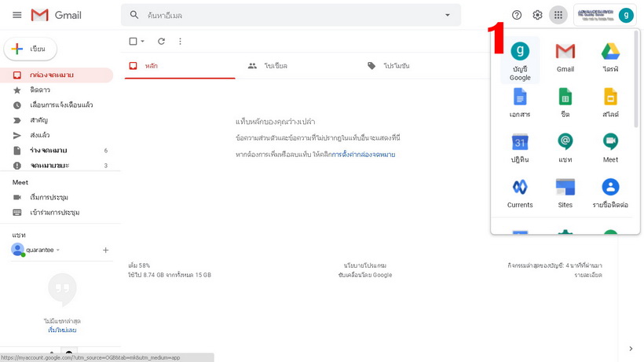The image size is (644, 362).
Task: Click the apps panel scrollbar
Action: tap(636, 79)
